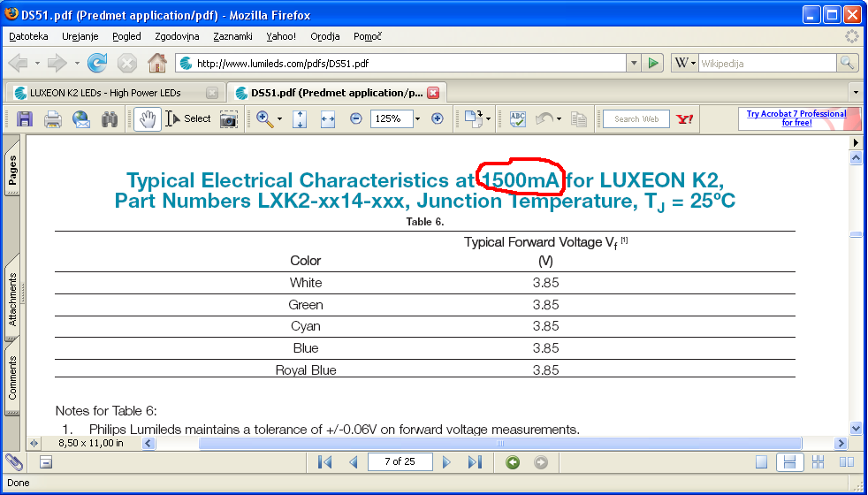Rotate view with the page icon
This screenshot has width=868, height=495.
(x=473, y=119)
